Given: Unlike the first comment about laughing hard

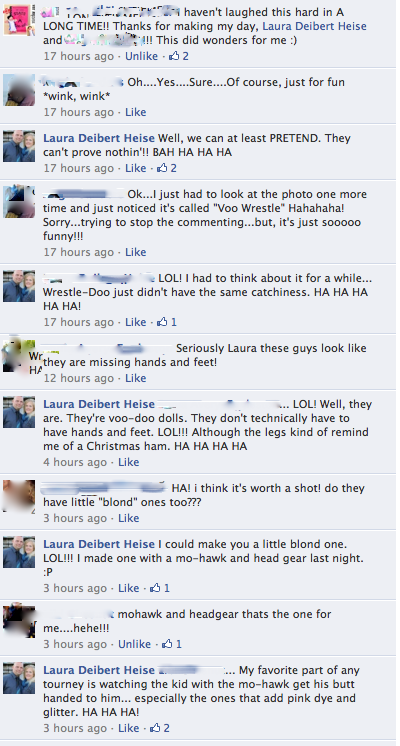Looking at the screenshot, I should tap(141, 56).
